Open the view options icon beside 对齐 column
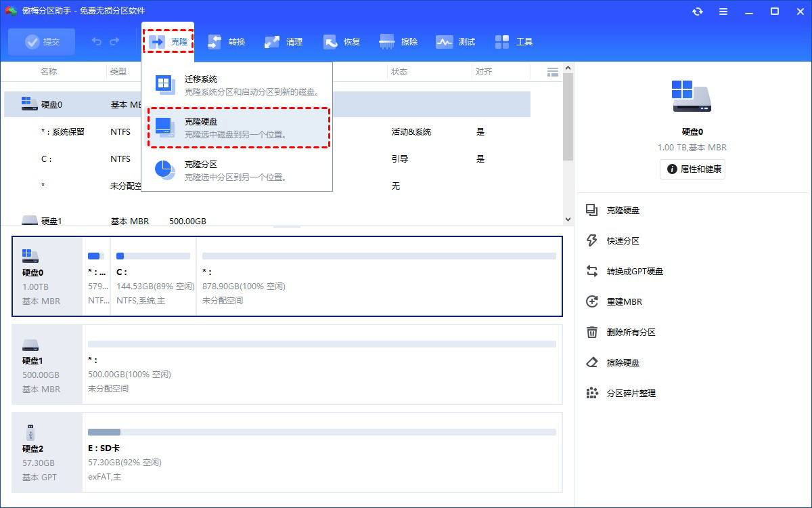The height and width of the screenshot is (508, 812). click(x=552, y=71)
